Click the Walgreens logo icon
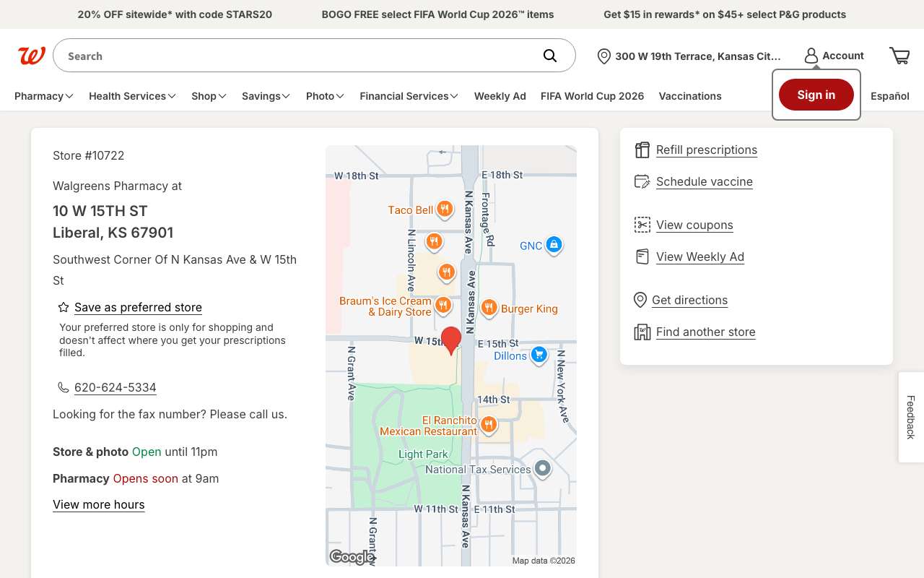924x578 pixels. pyautogui.click(x=32, y=56)
